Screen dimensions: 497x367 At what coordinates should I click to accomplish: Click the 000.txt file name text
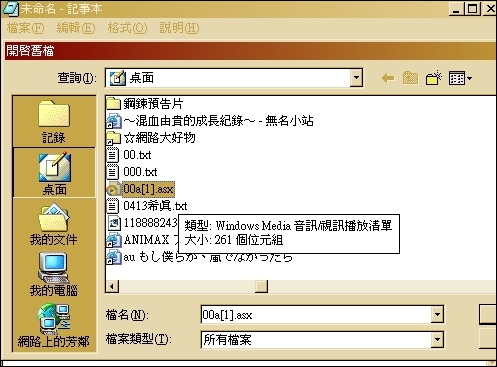[140, 172]
